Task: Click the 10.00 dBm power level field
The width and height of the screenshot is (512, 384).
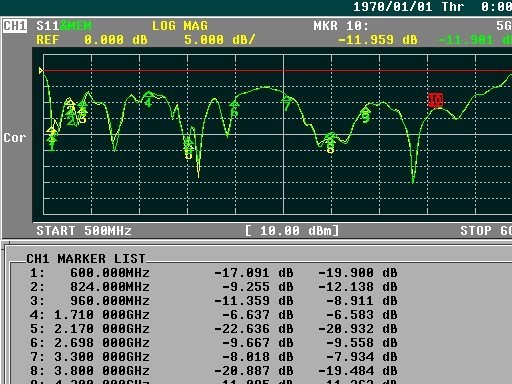Action: [x=292, y=231]
